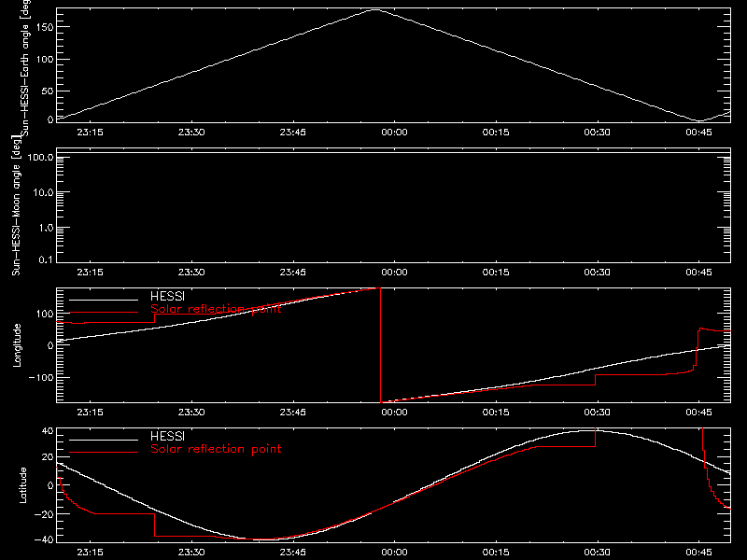Click the white HESSI legend line in Latitude plot
The height and width of the screenshot is (560, 747).
click(x=104, y=440)
